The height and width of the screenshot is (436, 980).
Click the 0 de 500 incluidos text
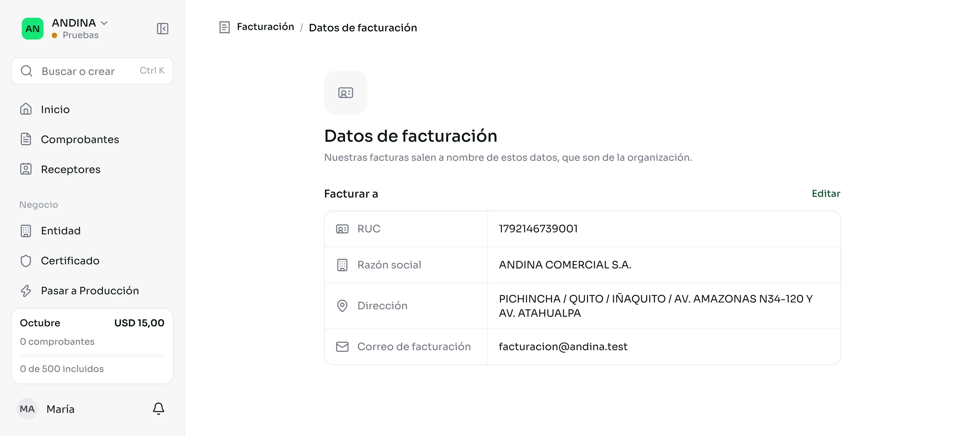tap(62, 369)
